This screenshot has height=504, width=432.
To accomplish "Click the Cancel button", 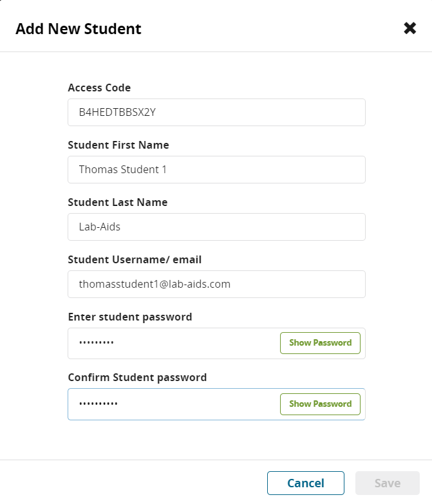I will pos(306,483).
